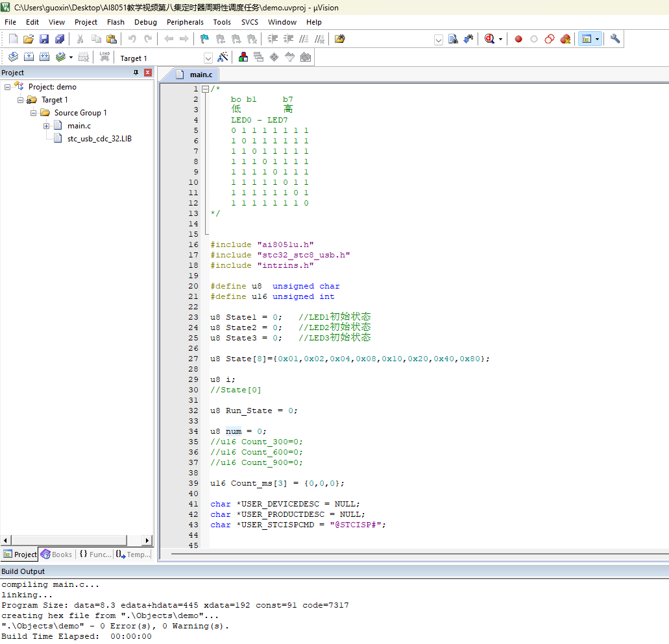Toggle the enable/disable breakpoint icon

tap(534, 40)
